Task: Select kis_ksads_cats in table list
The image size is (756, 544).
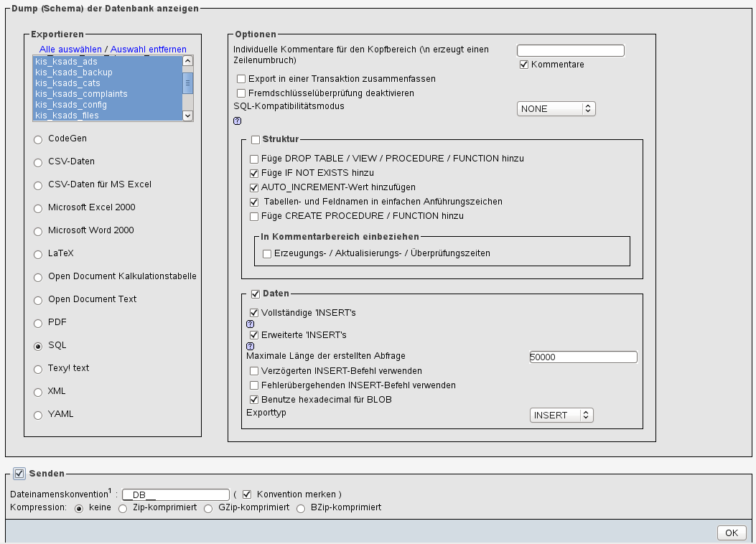Action: [x=108, y=83]
